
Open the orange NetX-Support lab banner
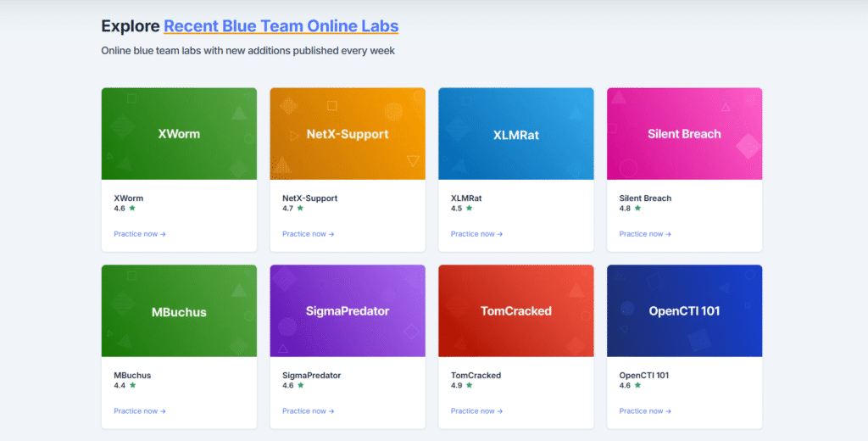tap(348, 133)
